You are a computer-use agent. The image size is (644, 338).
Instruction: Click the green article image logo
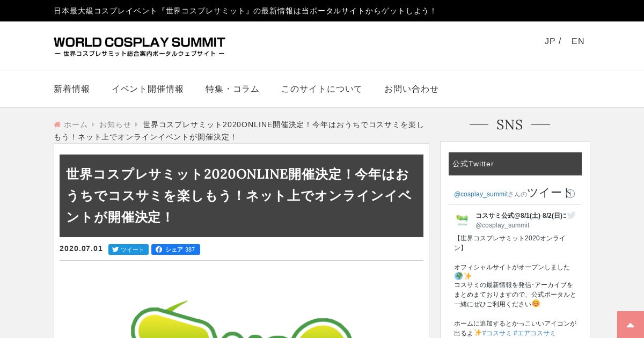241,319
